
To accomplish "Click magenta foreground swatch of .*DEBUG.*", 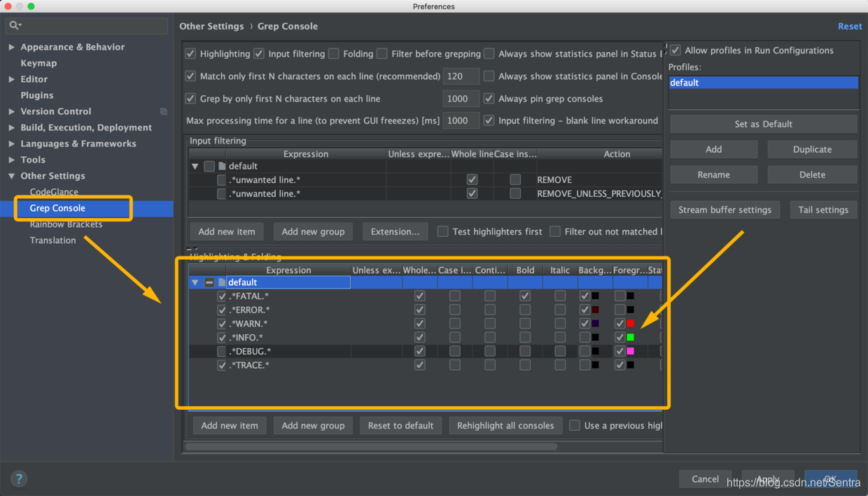I will click(x=631, y=352).
